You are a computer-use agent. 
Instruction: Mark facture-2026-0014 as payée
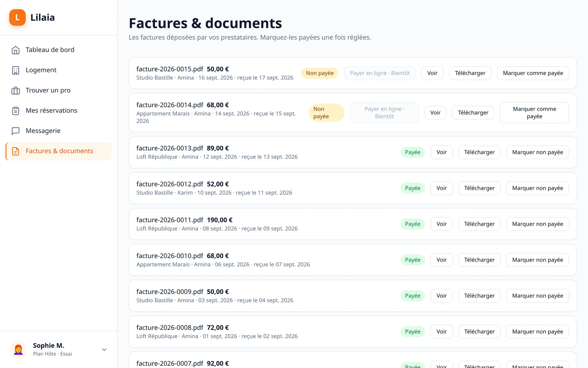(x=534, y=113)
